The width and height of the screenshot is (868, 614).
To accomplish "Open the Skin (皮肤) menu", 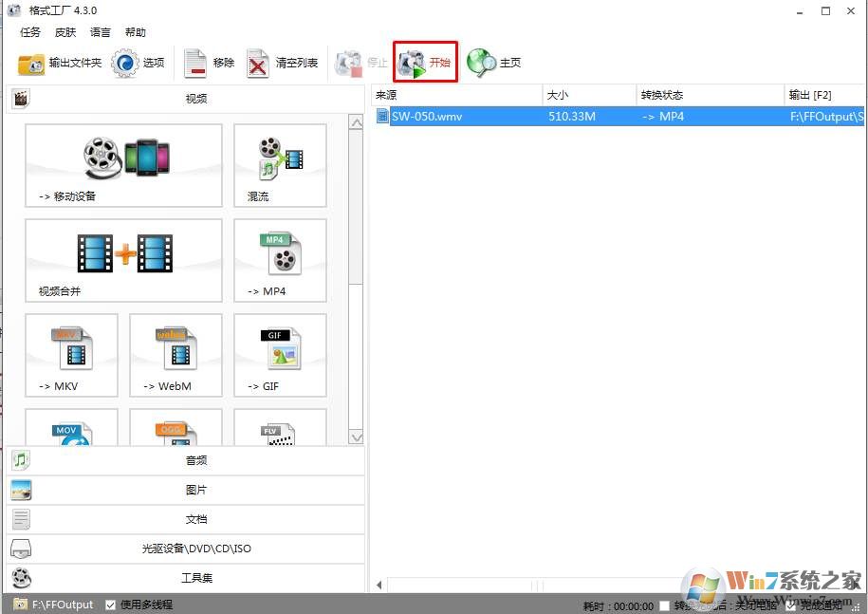I will pyautogui.click(x=65, y=32).
